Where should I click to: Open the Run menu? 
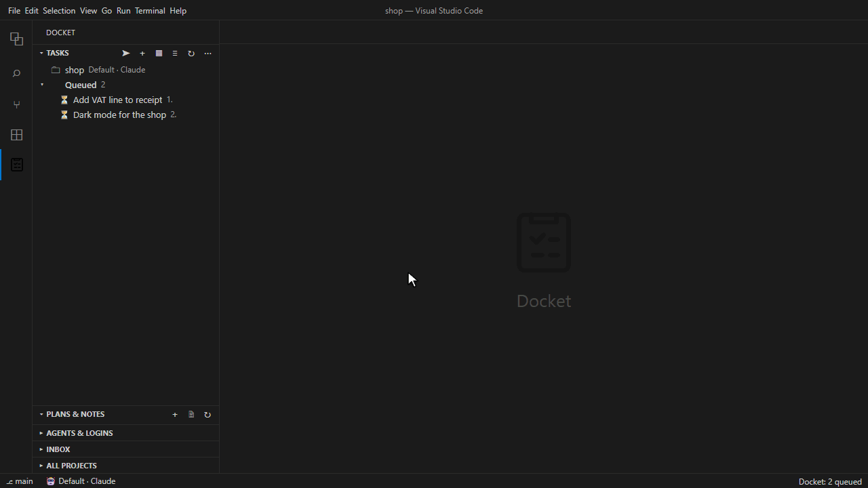pyautogui.click(x=123, y=11)
